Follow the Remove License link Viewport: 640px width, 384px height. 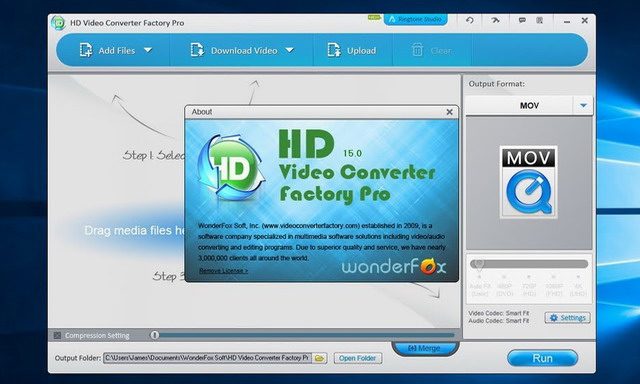click(223, 271)
